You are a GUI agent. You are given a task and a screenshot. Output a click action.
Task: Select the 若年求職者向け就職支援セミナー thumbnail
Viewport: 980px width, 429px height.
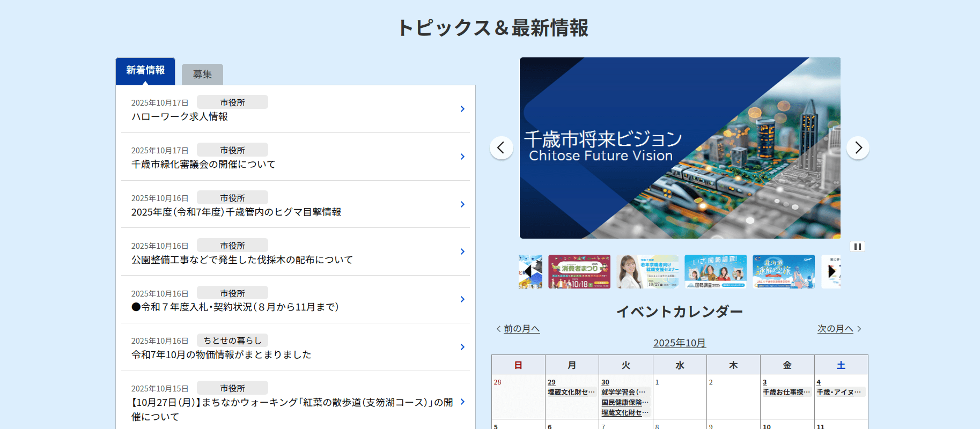pos(647,272)
